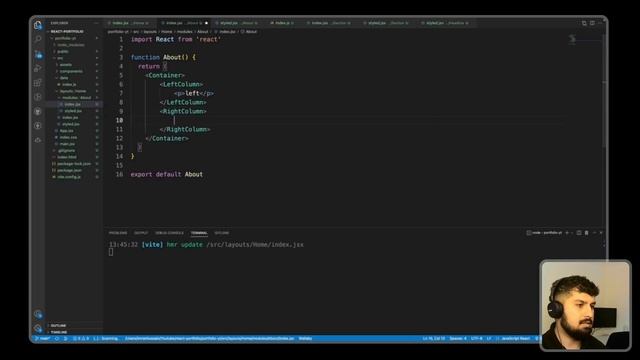Screen dimensions: 640x360
Task: Create a new terminal with the plus icon
Action: 567,233
